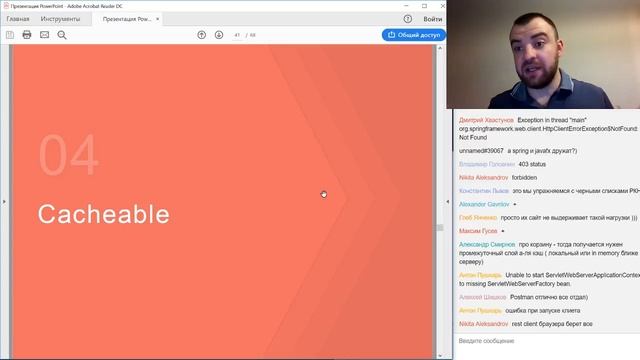Click 'rest client браузера берет все' message
Image resolution: width=640 pixels, height=360 pixels.
tap(552, 324)
